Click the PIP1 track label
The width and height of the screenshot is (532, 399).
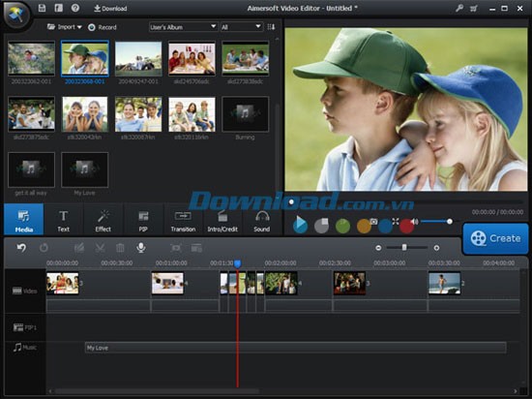coord(24,327)
